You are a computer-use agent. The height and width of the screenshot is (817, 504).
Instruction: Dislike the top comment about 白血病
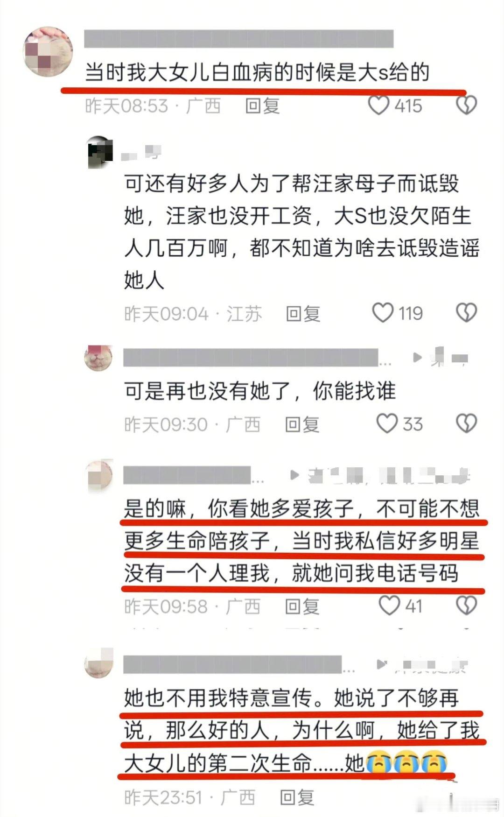(466, 106)
